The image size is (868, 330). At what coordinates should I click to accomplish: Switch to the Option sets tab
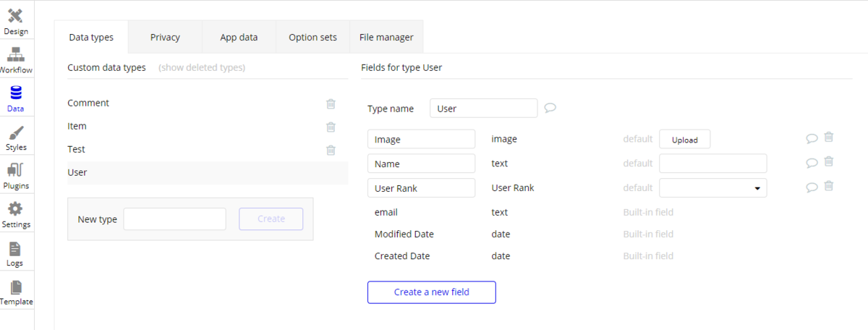(x=312, y=38)
